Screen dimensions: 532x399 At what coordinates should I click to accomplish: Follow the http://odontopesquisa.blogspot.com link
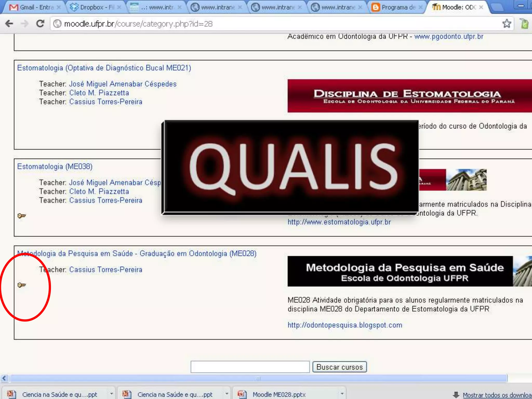(x=345, y=325)
